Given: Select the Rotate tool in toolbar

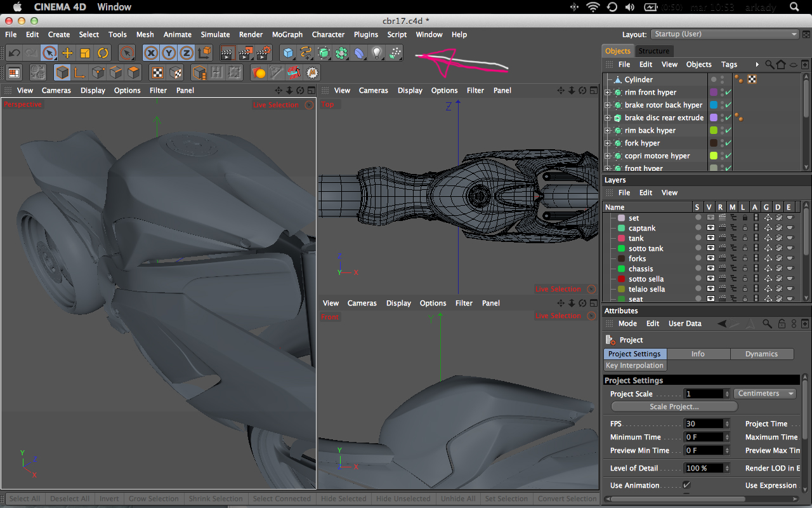Looking at the screenshot, I should [x=103, y=53].
